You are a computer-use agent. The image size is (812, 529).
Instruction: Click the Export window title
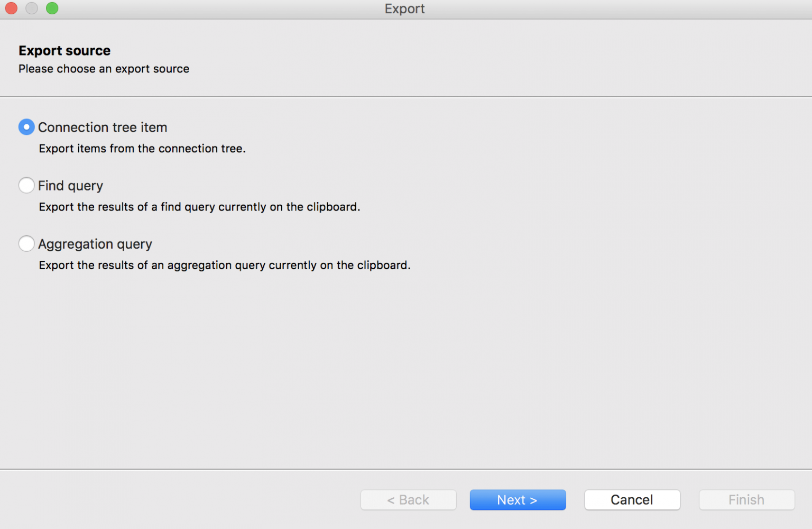[x=404, y=8]
